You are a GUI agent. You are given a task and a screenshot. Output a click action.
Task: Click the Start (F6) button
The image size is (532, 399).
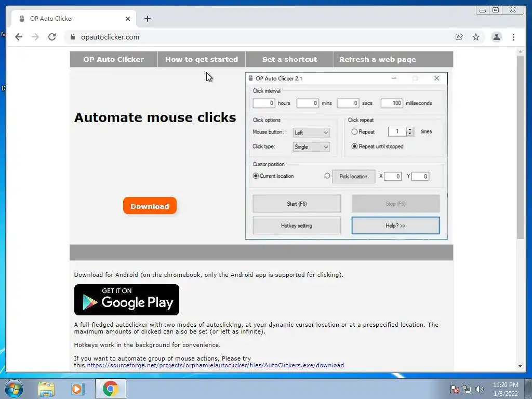click(x=297, y=204)
